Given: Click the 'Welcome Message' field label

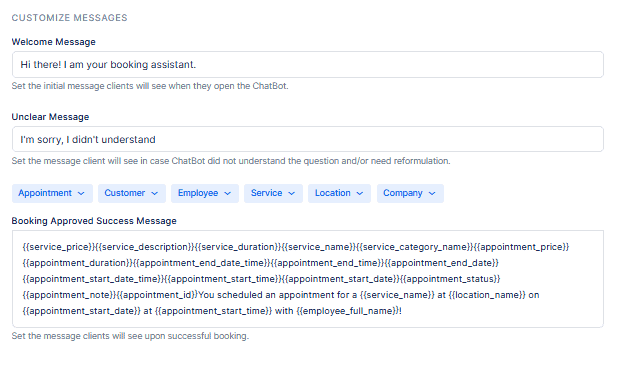Looking at the screenshot, I should (53, 42).
